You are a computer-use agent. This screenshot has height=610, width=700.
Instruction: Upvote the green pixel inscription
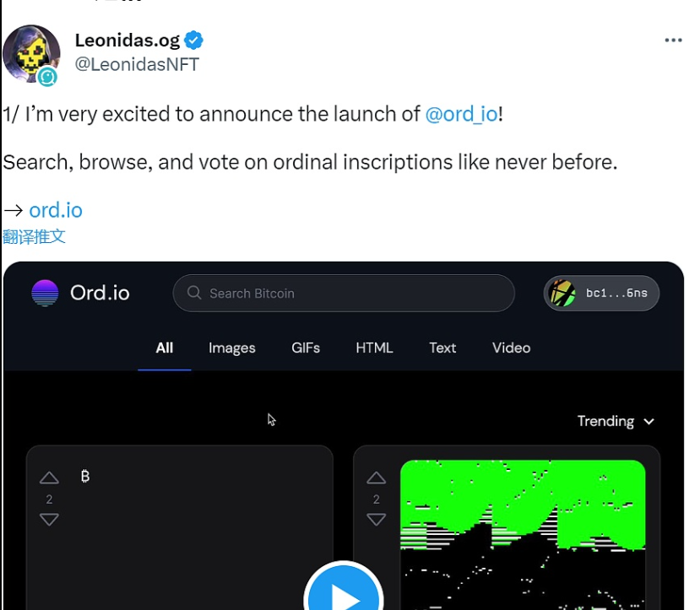click(x=376, y=478)
